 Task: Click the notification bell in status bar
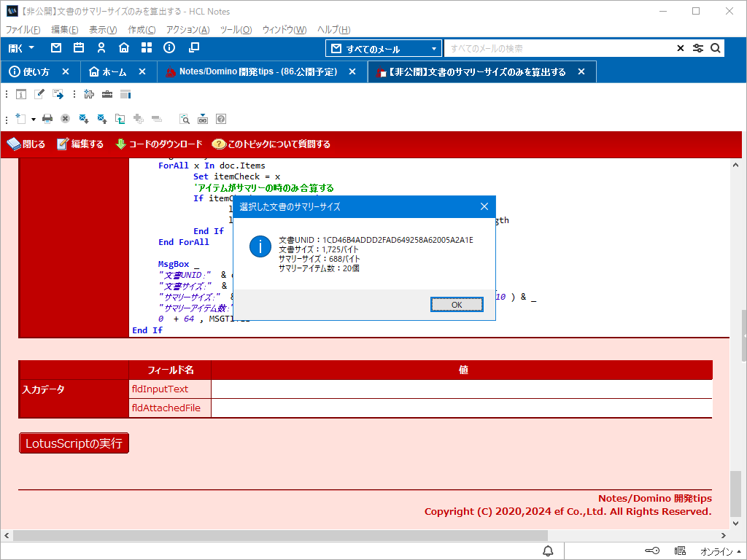coord(548,551)
